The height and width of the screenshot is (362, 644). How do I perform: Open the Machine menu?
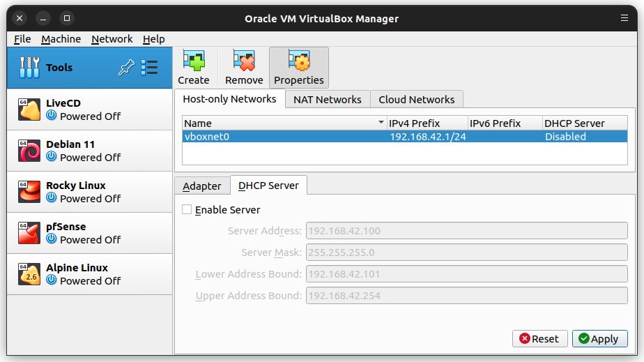[61, 39]
